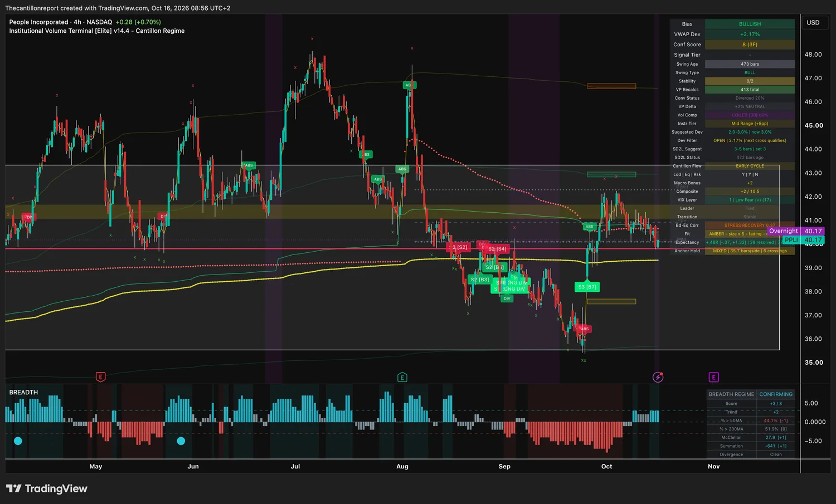The height and width of the screenshot is (504, 836).
Task: Click the green DIV label below STRONG DIV
Action: (x=507, y=299)
